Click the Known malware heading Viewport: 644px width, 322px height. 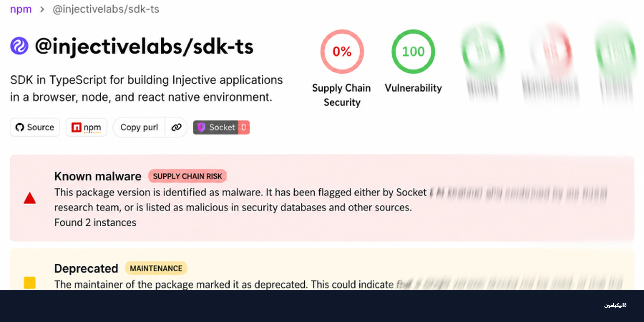[98, 176]
